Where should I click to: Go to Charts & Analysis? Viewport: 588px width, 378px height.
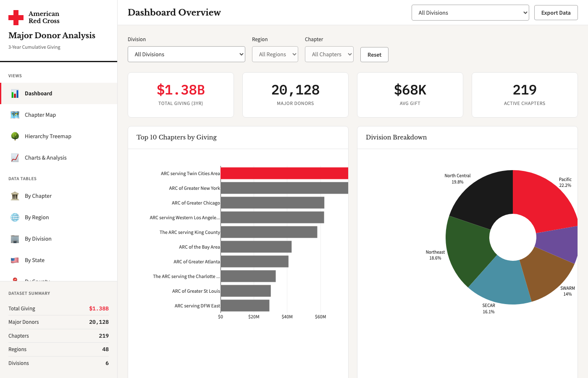coord(59,158)
